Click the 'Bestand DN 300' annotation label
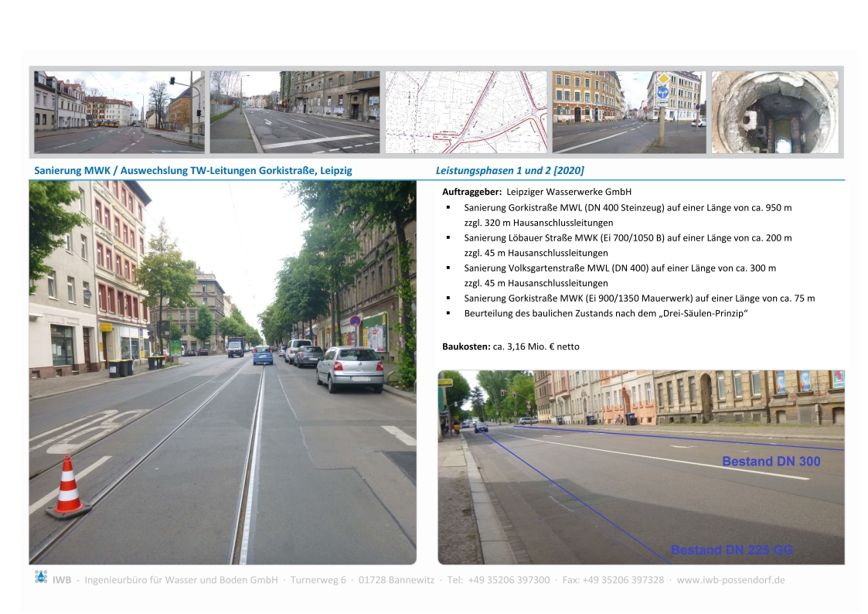Screen dimensions: 868x614 pyautogui.click(x=771, y=462)
